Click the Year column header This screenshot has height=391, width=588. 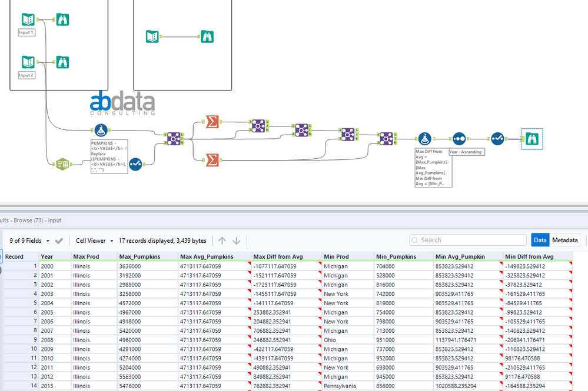[55, 256]
